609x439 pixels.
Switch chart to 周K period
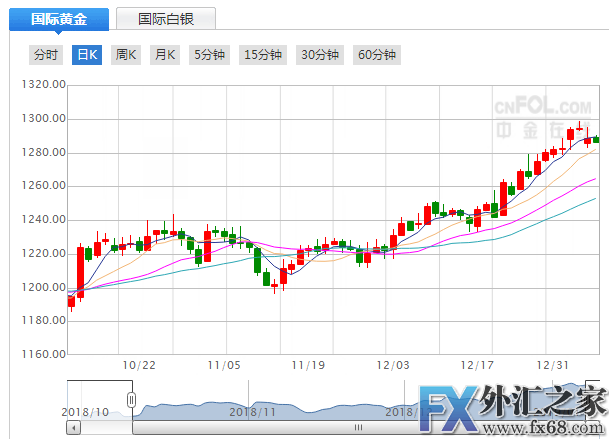pyautogui.click(x=126, y=55)
